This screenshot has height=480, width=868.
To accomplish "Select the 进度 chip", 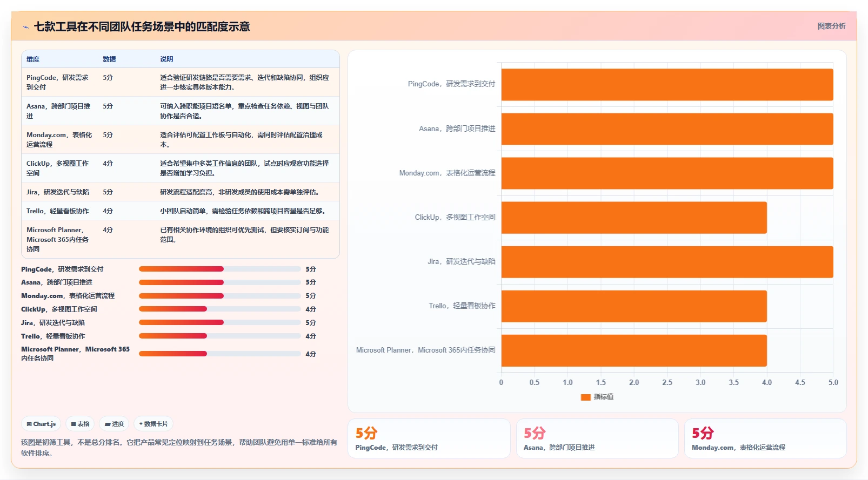I will tap(115, 424).
